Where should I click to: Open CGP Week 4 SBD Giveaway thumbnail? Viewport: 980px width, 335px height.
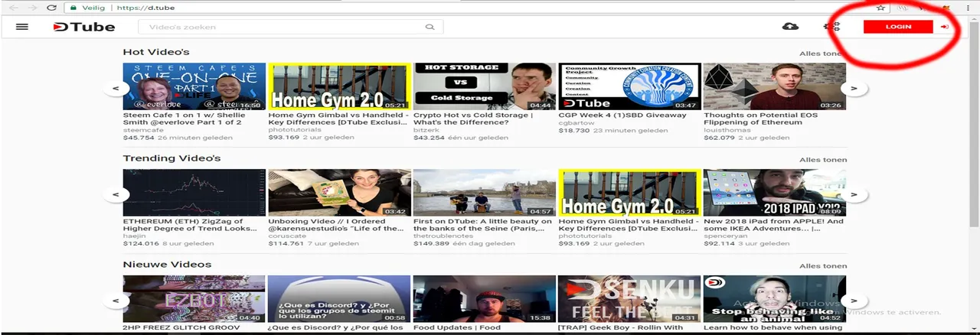click(x=629, y=86)
